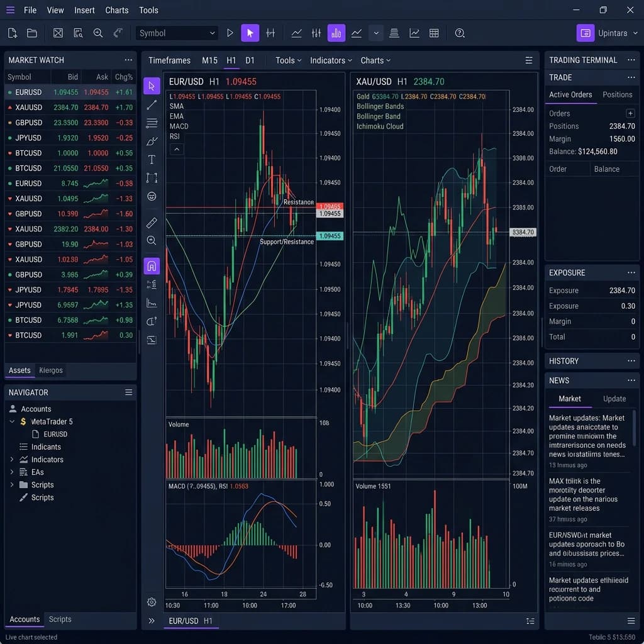644x644 pixels.
Task: Switch to the Kiergos tab in Market Watch
Action: click(x=51, y=370)
